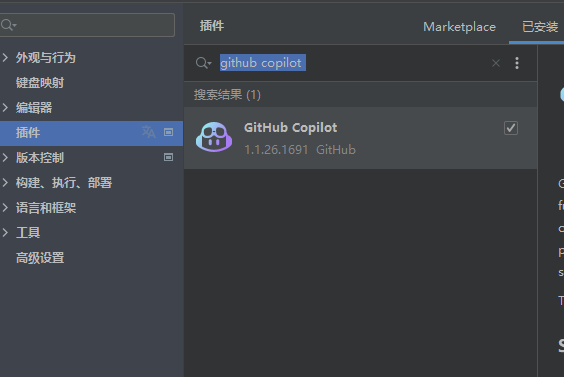Screen dimensions: 564x377
Task: Select the GitHub Copilot search result entry
Action: [360, 138]
